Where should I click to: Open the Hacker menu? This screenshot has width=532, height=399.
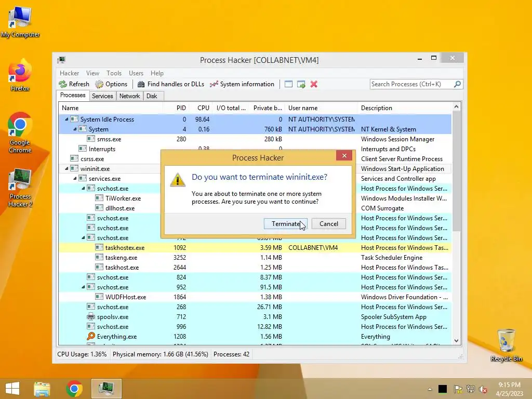point(69,73)
